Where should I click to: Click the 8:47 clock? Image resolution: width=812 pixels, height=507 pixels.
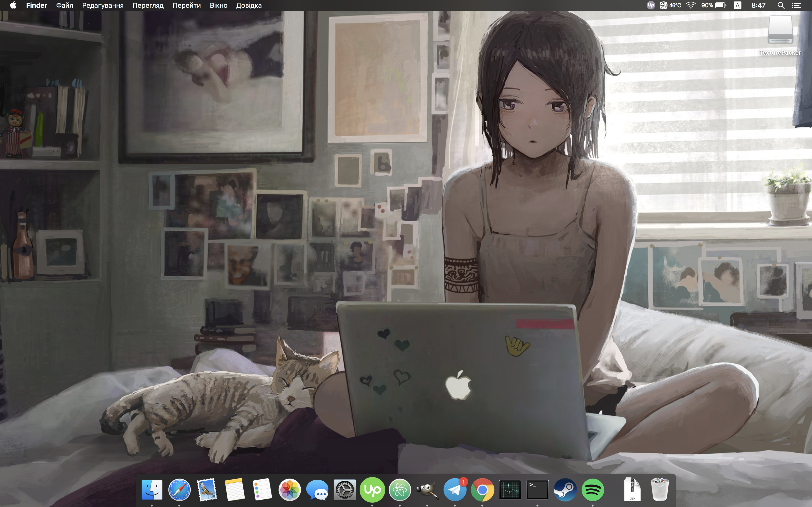pos(758,5)
